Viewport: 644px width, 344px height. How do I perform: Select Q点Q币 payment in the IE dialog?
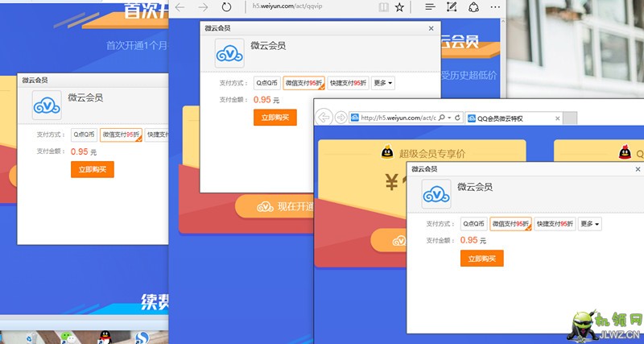[474, 224]
